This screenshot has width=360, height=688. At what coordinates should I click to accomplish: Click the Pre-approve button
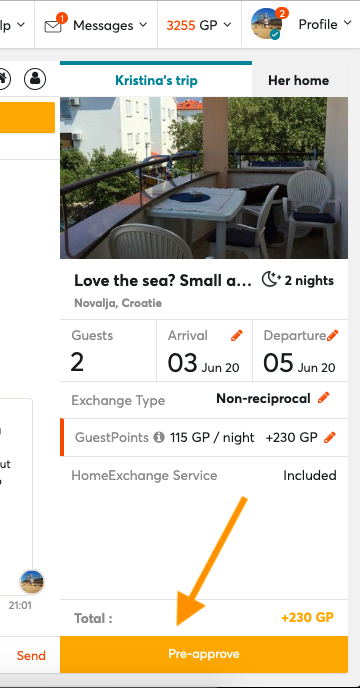click(204, 654)
